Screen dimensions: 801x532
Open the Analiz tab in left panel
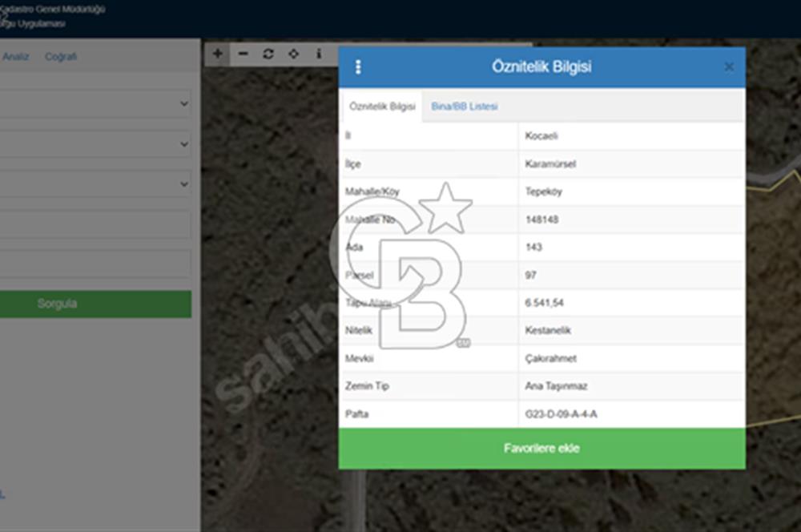16,57
